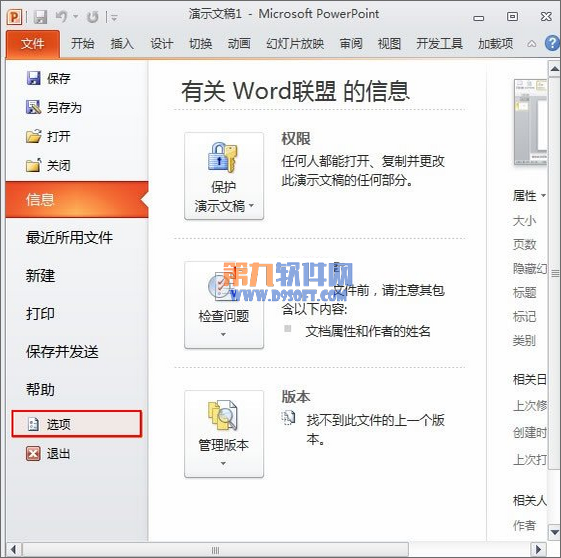The width and height of the screenshot is (561, 558).
Task: Click the 作者 property label
Action: 525,525
